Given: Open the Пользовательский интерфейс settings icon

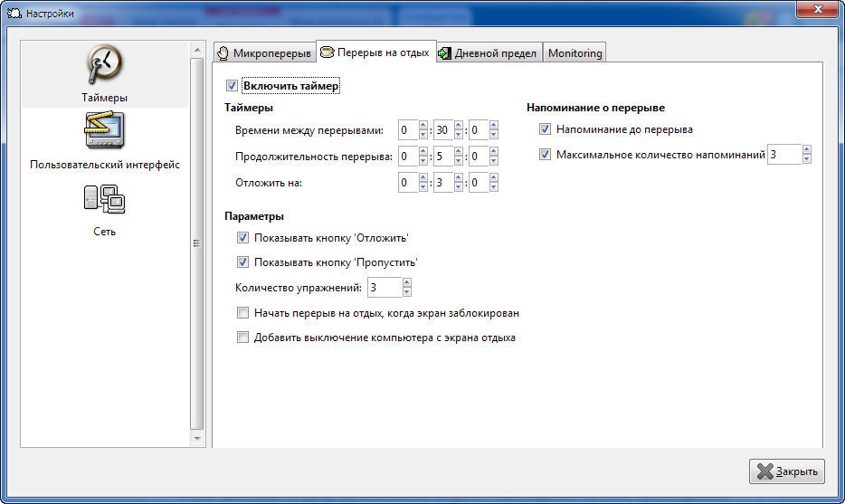Looking at the screenshot, I should (104, 132).
